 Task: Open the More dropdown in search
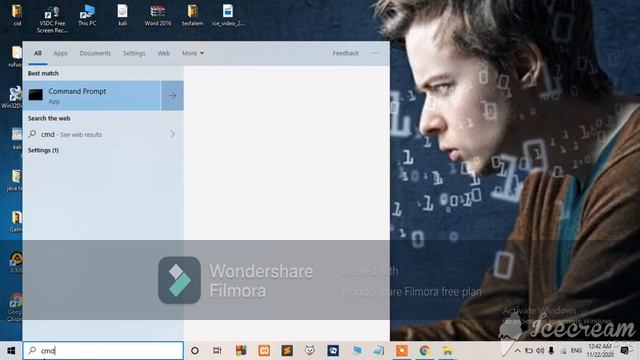193,53
